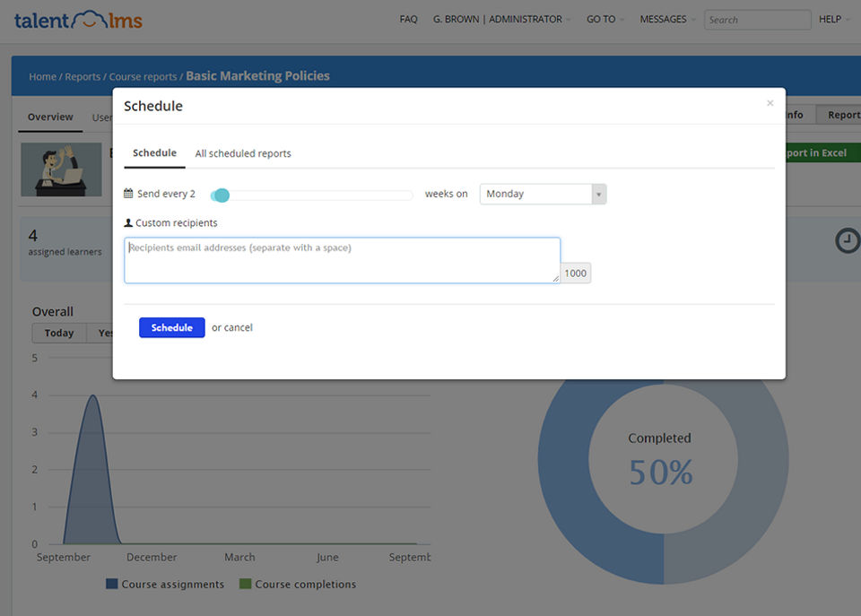
Task: Select the Schedule tab in dialog
Action: [154, 153]
